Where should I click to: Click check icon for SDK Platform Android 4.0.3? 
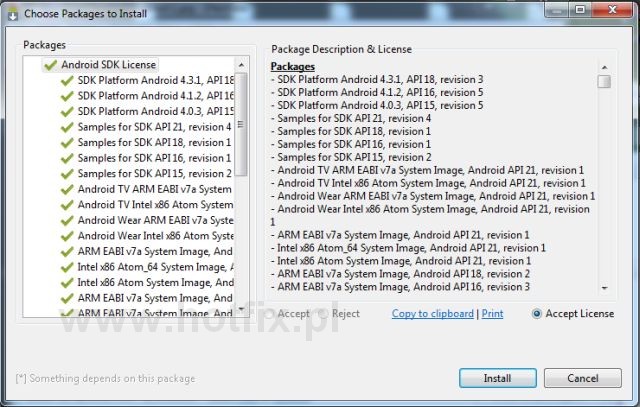[67, 111]
